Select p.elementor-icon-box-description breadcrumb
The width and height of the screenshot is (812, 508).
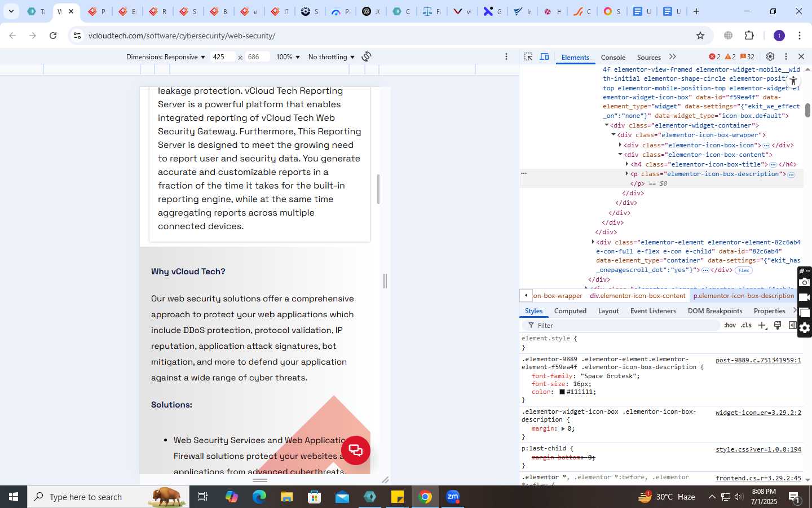743,296
